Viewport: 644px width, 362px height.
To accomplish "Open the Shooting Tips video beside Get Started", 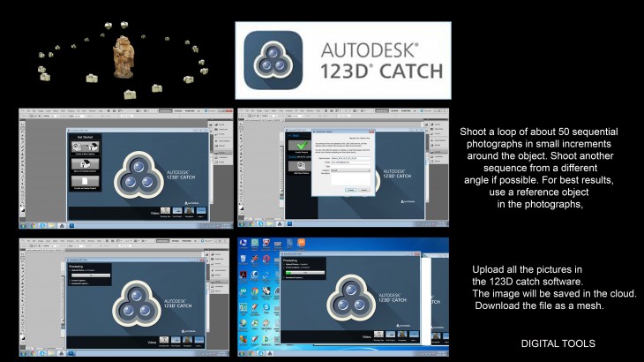I will click(x=163, y=212).
